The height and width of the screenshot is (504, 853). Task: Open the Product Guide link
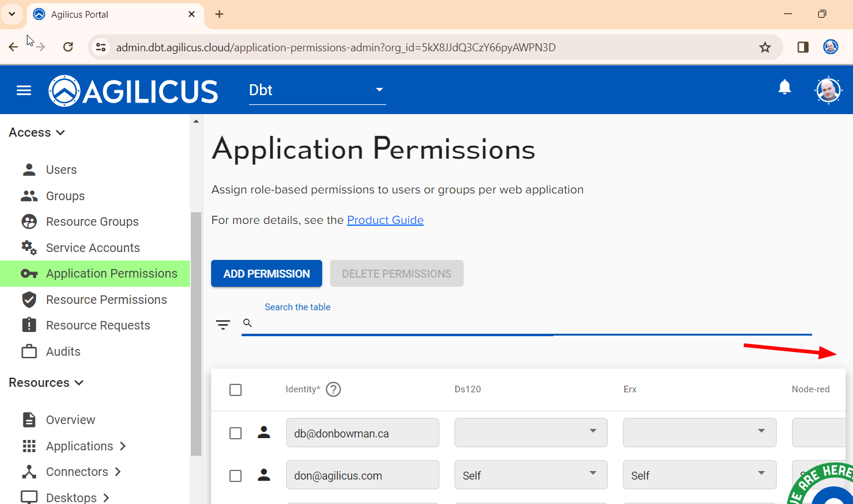pos(385,220)
